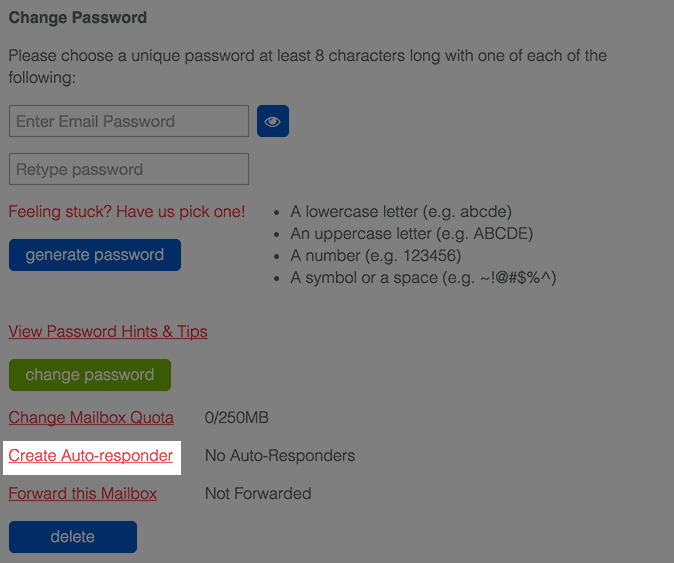Viewport: 674px width, 563px height.
Task: Focus the Retype password field
Action: (129, 169)
